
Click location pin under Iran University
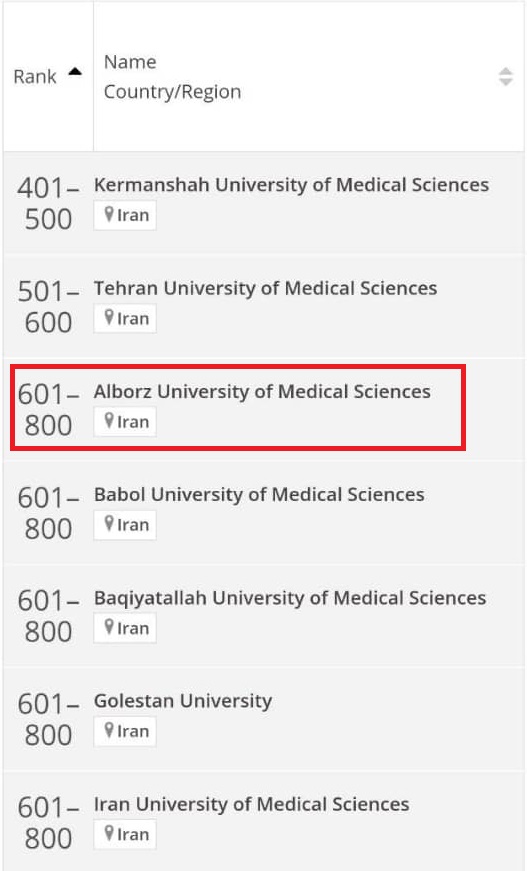point(109,834)
